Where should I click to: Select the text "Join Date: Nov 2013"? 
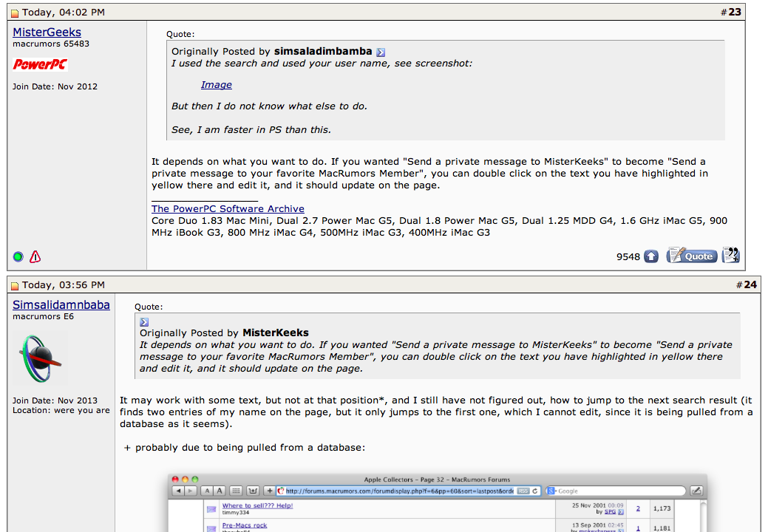(x=55, y=400)
